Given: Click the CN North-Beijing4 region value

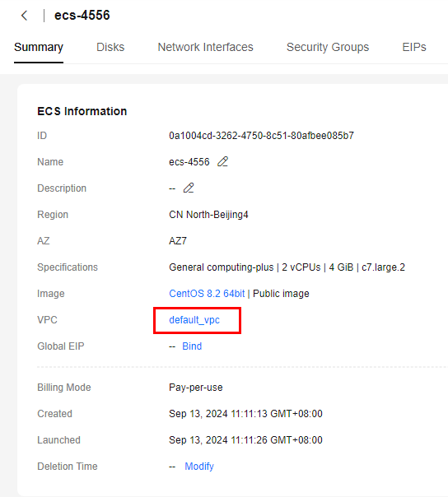Looking at the screenshot, I should click(x=209, y=215).
